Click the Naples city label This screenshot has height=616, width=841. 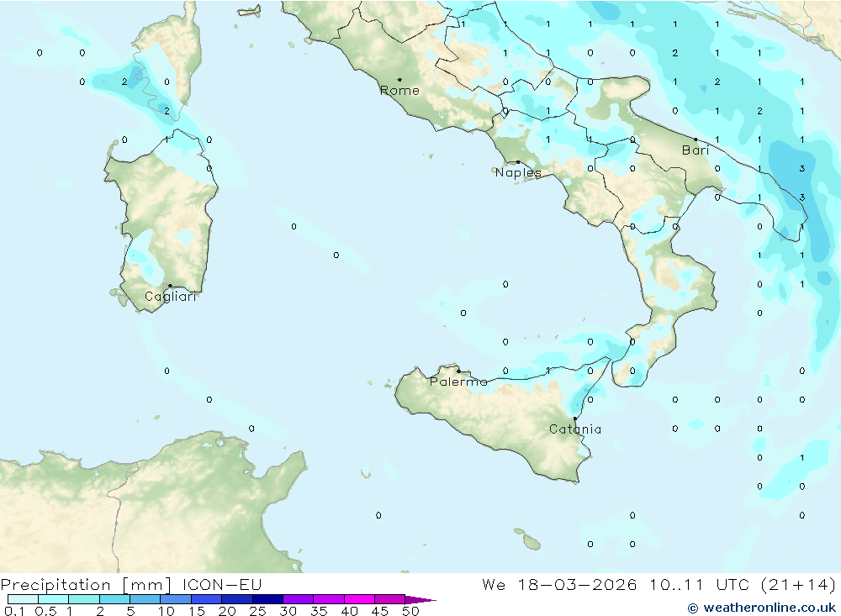pos(518,172)
